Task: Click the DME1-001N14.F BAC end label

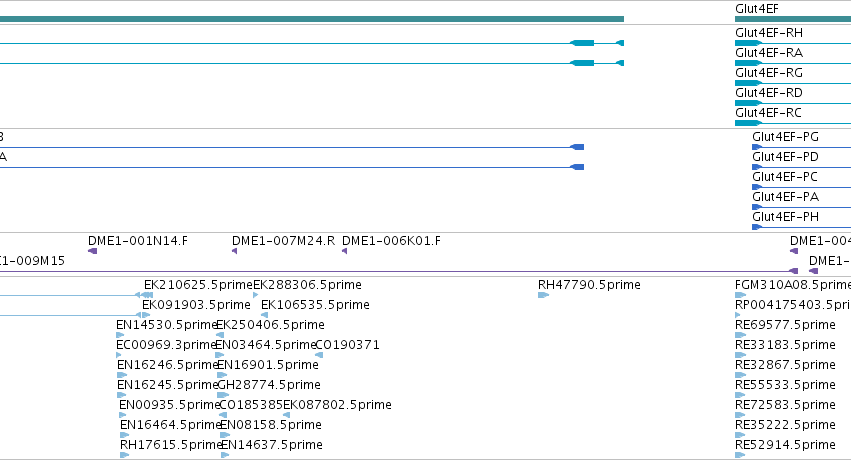Action: click(138, 241)
